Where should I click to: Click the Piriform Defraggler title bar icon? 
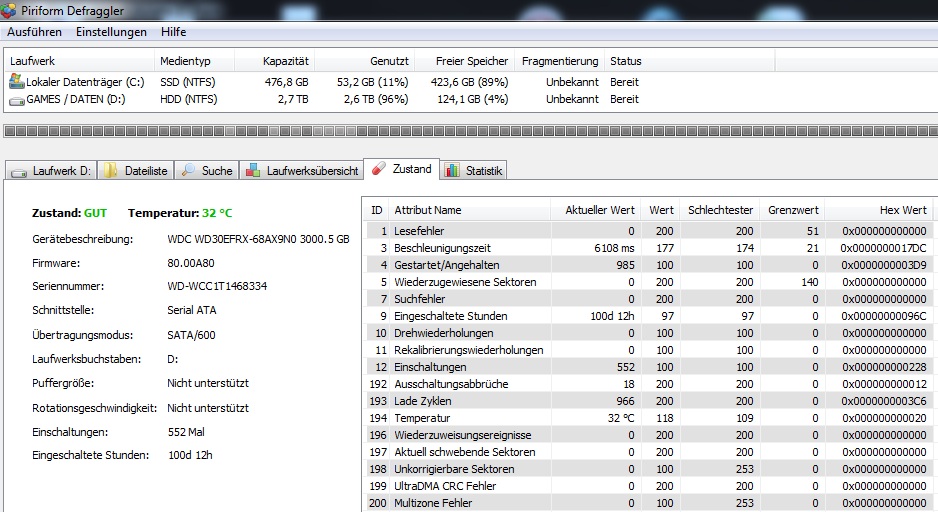tap(8, 10)
